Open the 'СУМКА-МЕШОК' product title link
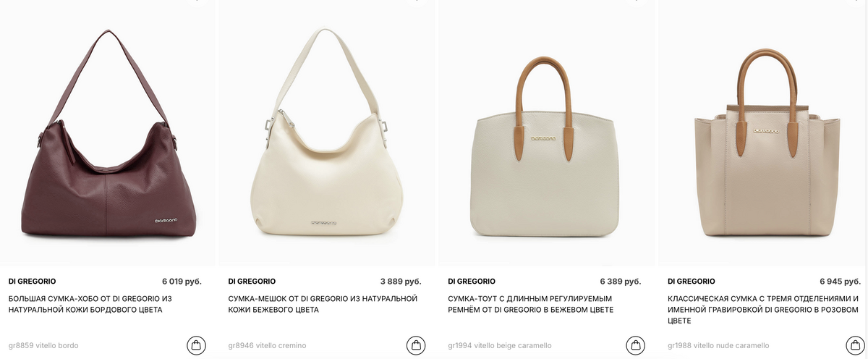 [x=323, y=304]
